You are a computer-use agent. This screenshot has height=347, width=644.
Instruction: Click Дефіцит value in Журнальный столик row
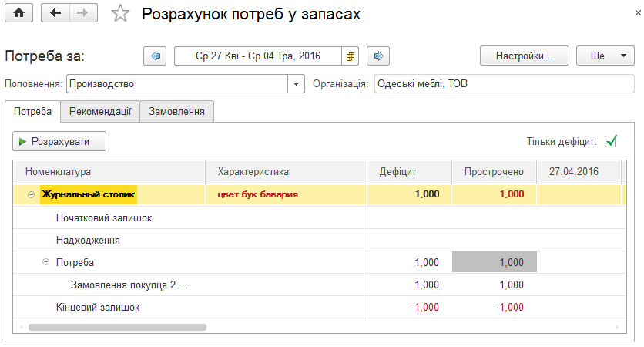tap(427, 194)
